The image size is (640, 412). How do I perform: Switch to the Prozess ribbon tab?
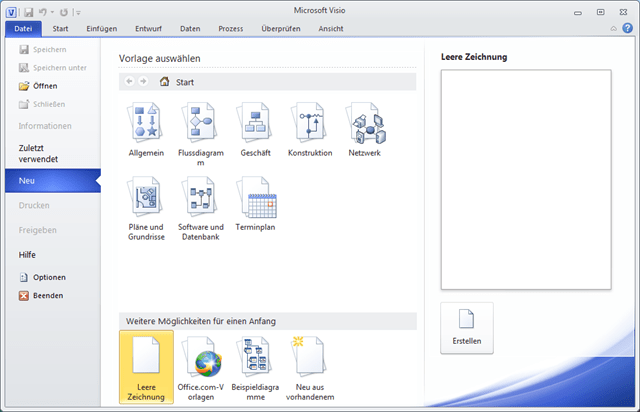(231, 29)
